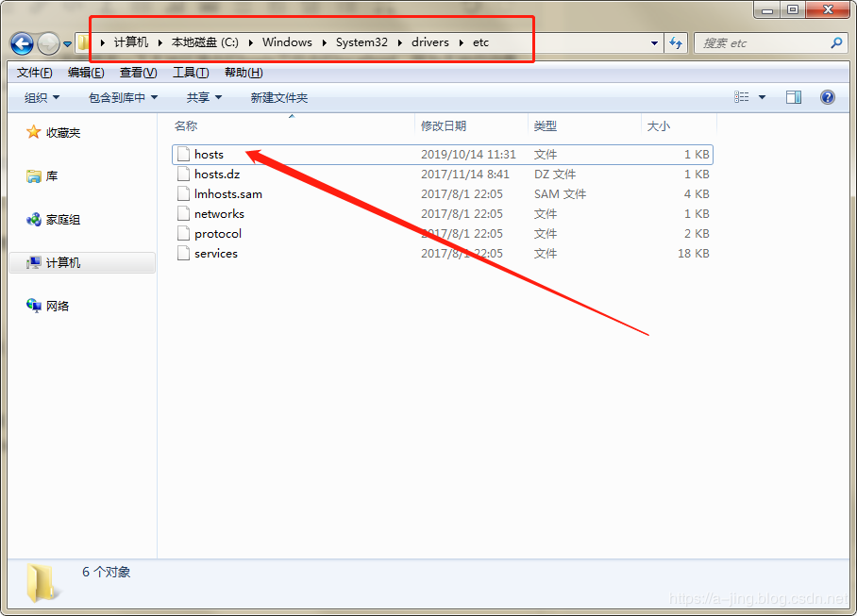The height and width of the screenshot is (616, 857).
Task: Expand the address bar history dropdown
Action: pos(655,43)
